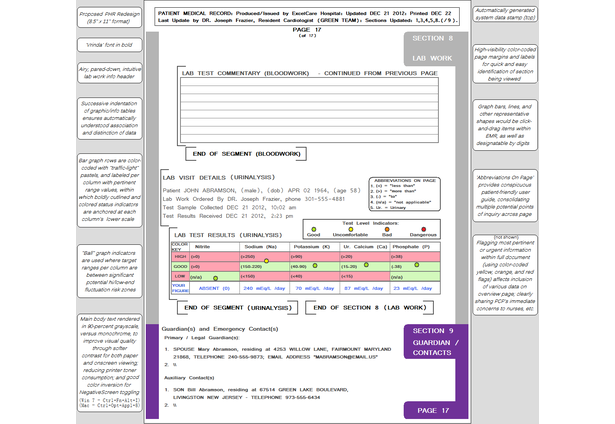Click 'Auxiliary Contact(s)' subheading

click(189, 378)
